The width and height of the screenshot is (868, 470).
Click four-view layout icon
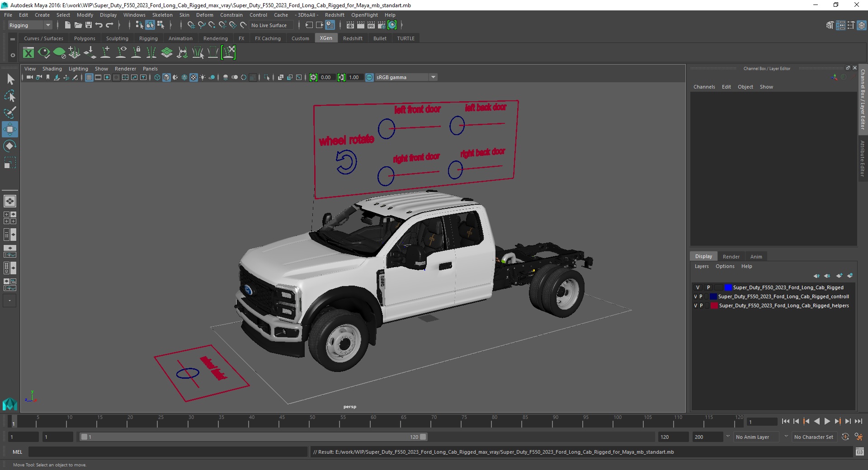[x=10, y=218]
